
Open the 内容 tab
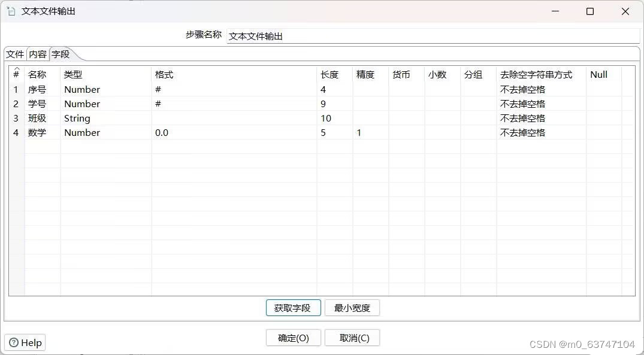pyautogui.click(x=38, y=54)
